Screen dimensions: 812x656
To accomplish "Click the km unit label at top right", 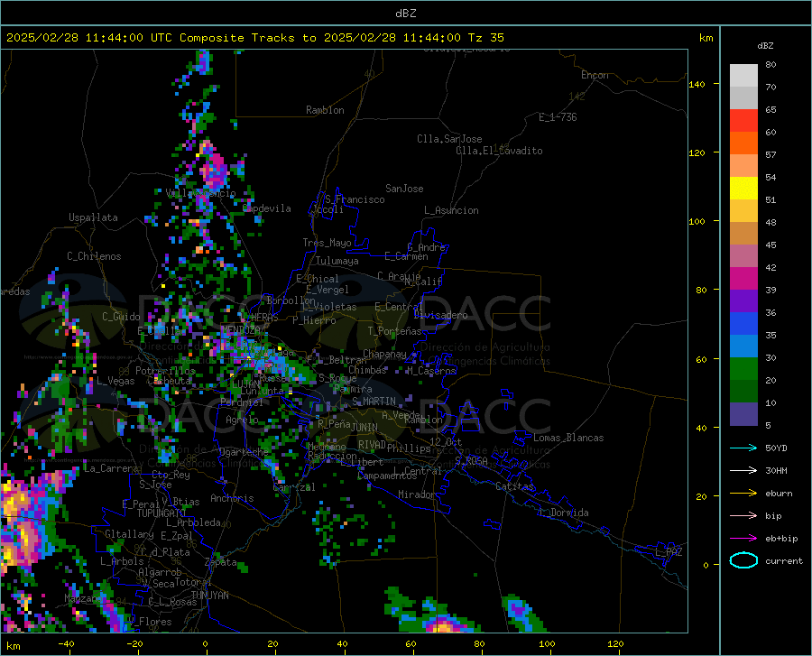I will (x=706, y=38).
